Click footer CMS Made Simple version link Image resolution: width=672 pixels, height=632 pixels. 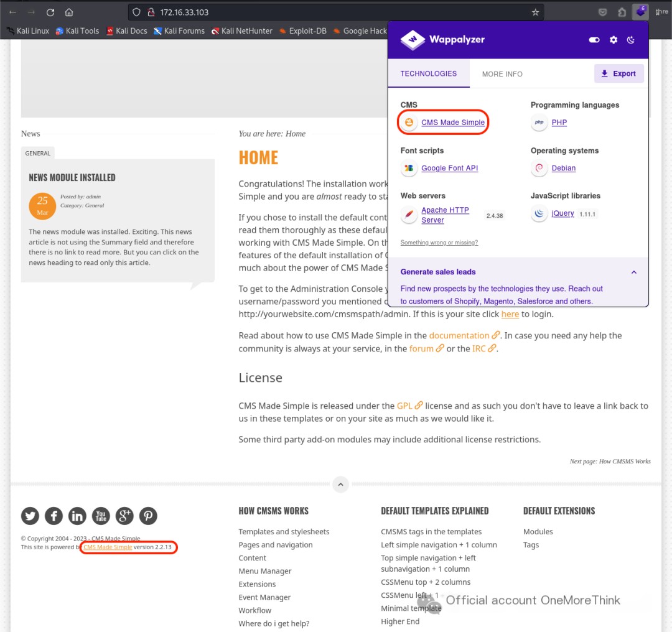point(108,547)
